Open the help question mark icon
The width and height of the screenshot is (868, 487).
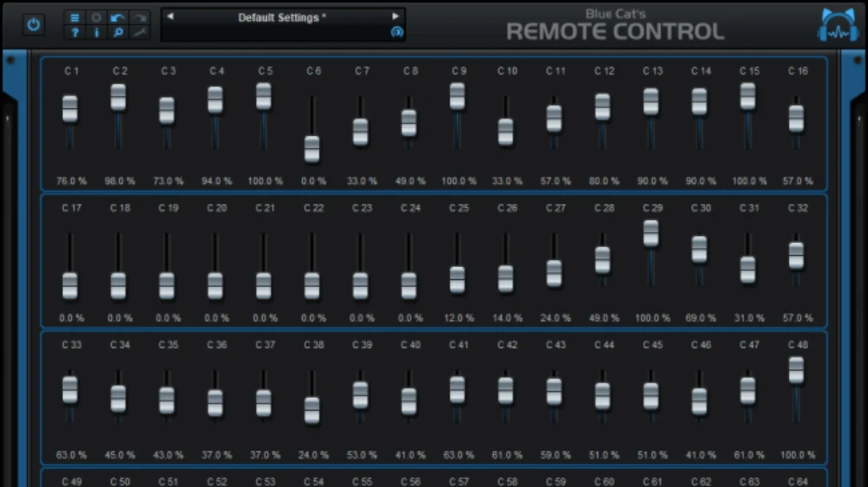[75, 33]
